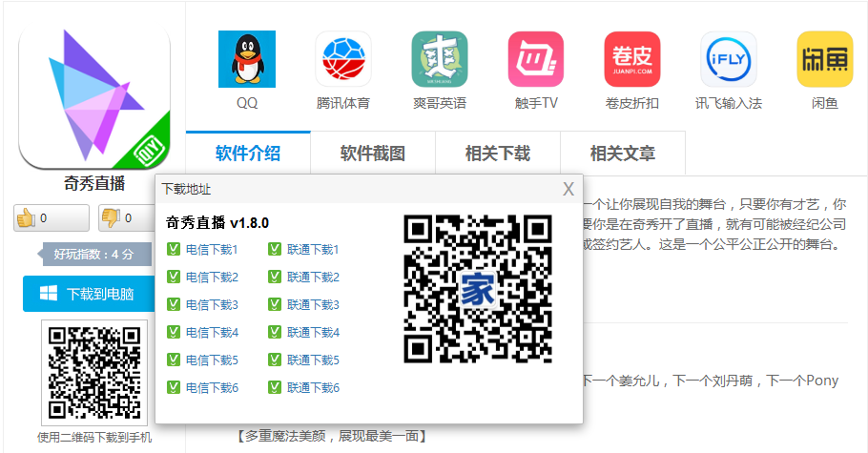Give a thumbs-down vote
The image size is (868, 453).
click(x=127, y=217)
